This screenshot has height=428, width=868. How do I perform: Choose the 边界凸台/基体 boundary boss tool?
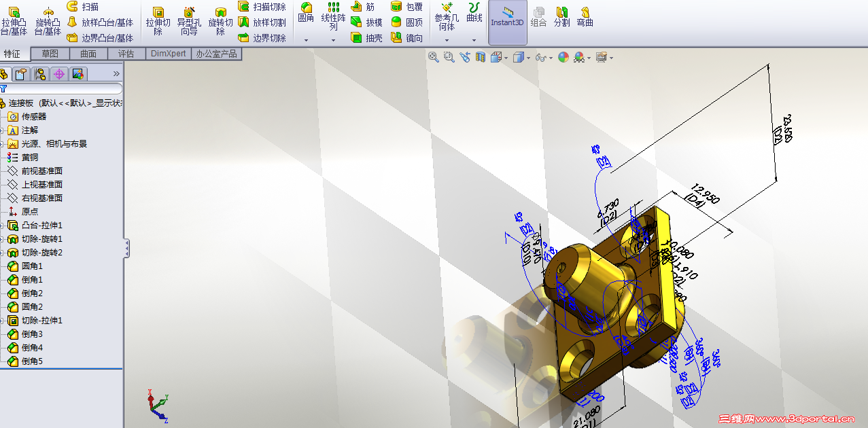[100, 38]
